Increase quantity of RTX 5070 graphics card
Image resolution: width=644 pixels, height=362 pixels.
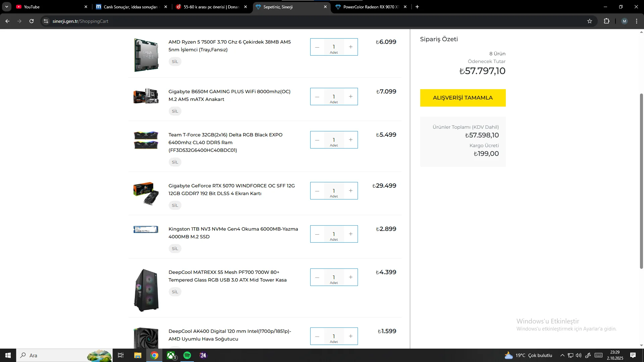coord(351,191)
